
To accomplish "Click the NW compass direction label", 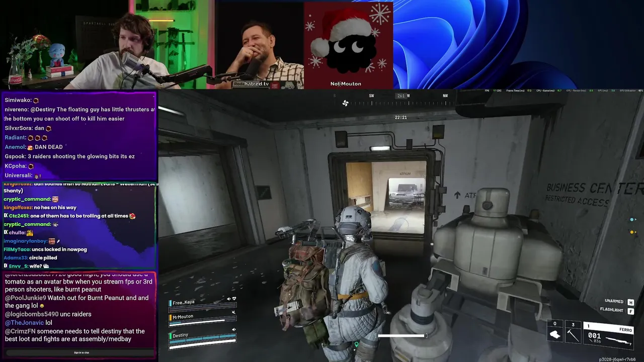I will tap(445, 96).
